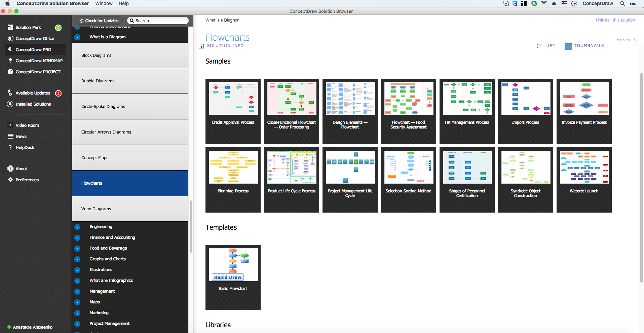This screenshot has width=644, height=333.
Task: Click Available Updates badge showing 3
Action: pos(58,93)
